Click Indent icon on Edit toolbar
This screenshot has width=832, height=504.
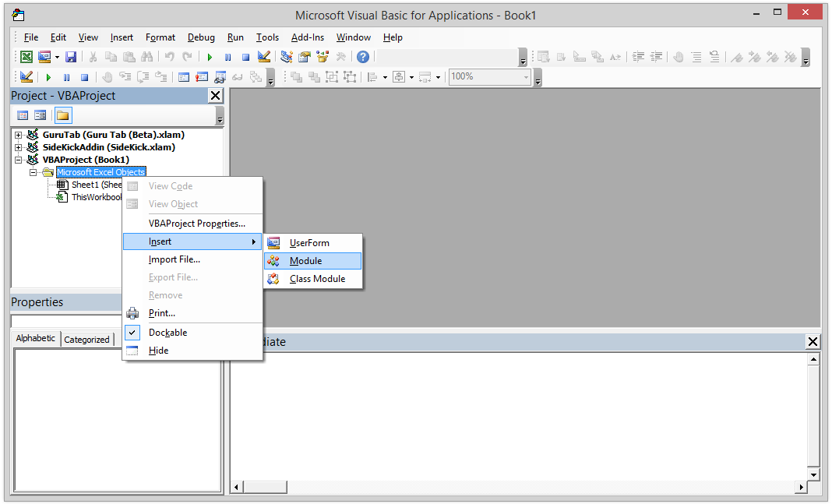point(638,57)
